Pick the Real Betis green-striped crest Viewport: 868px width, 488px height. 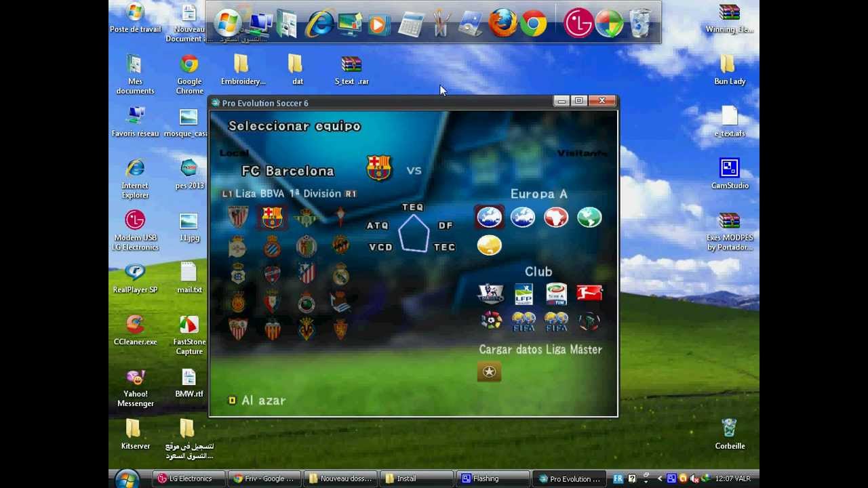pyautogui.click(x=307, y=217)
